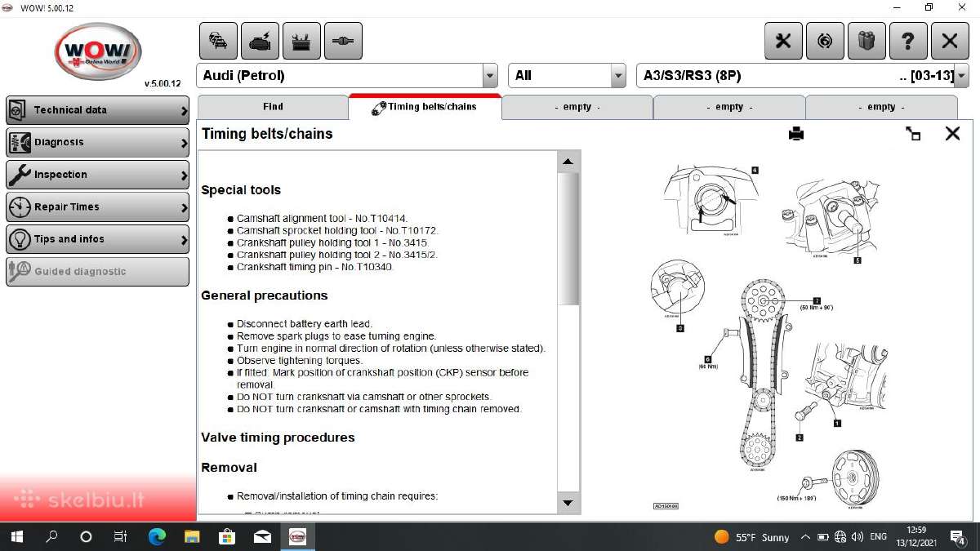Click the X button in the top toolbar
The width and height of the screenshot is (980, 551).
pos(950,41)
